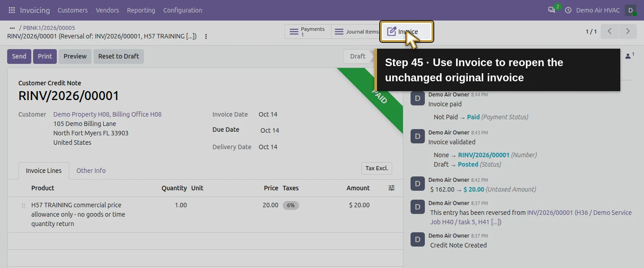Switch to the Invoice Lines tab

tap(44, 171)
